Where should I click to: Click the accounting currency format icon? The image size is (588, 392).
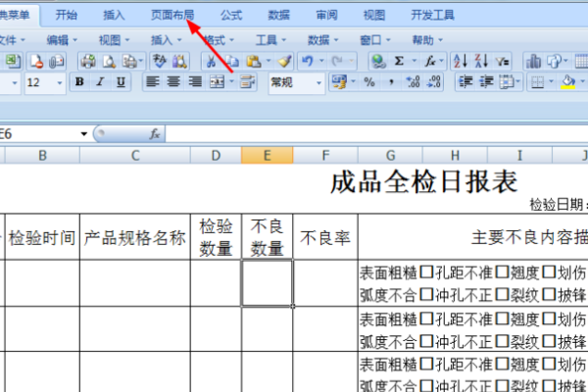coord(339,81)
